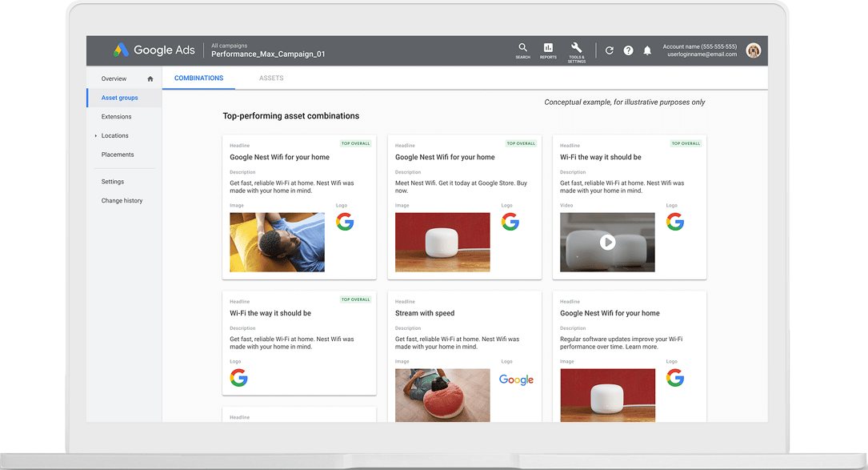The image size is (868, 470).
Task: Open the notifications bell icon
Action: (x=647, y=50)
